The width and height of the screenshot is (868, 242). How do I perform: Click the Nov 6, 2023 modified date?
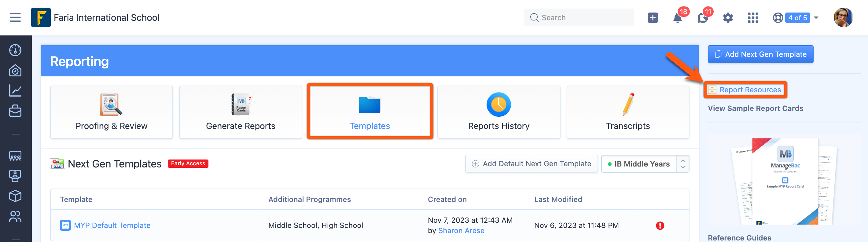(x=576, y=225)
